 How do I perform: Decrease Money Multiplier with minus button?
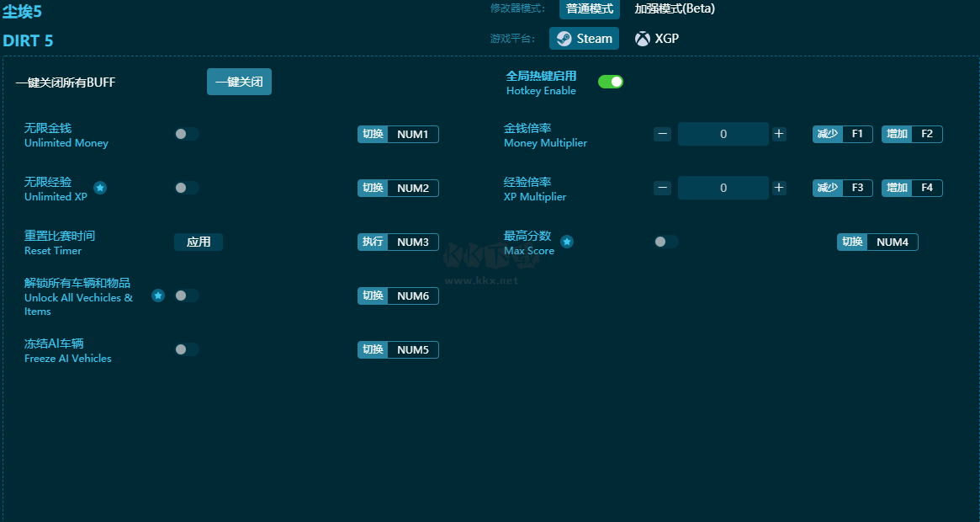[x=663, y=134]
